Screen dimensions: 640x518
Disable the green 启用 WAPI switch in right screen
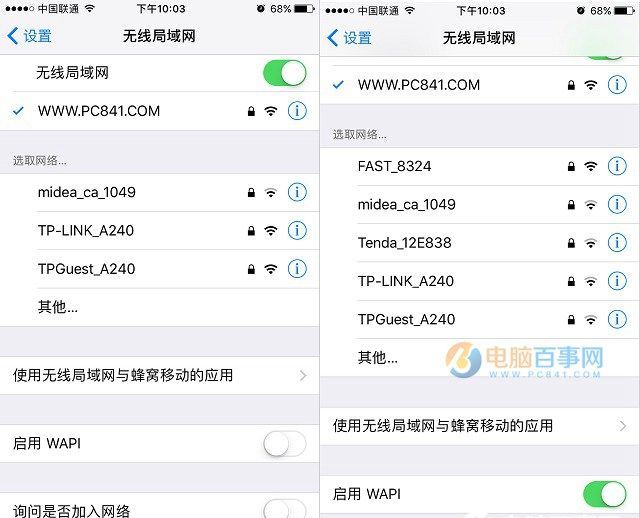click(x=604, y=494)
